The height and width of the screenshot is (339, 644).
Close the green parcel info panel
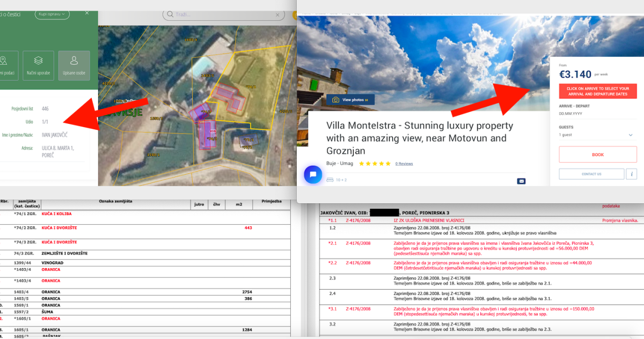(87, 13)
